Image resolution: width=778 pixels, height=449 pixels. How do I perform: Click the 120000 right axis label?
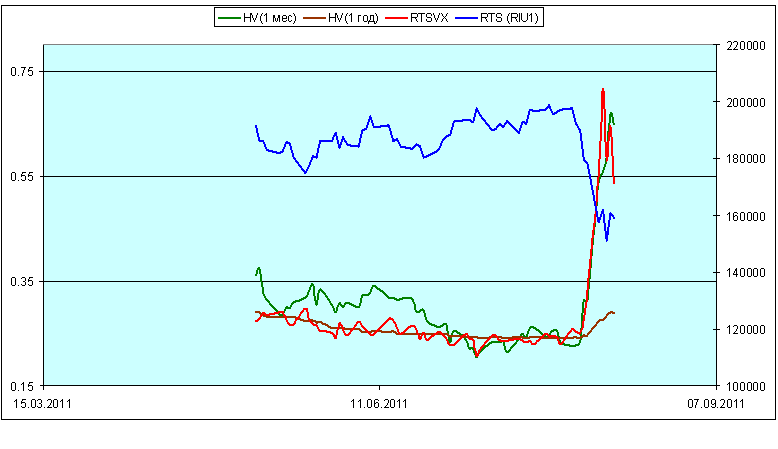746,330
